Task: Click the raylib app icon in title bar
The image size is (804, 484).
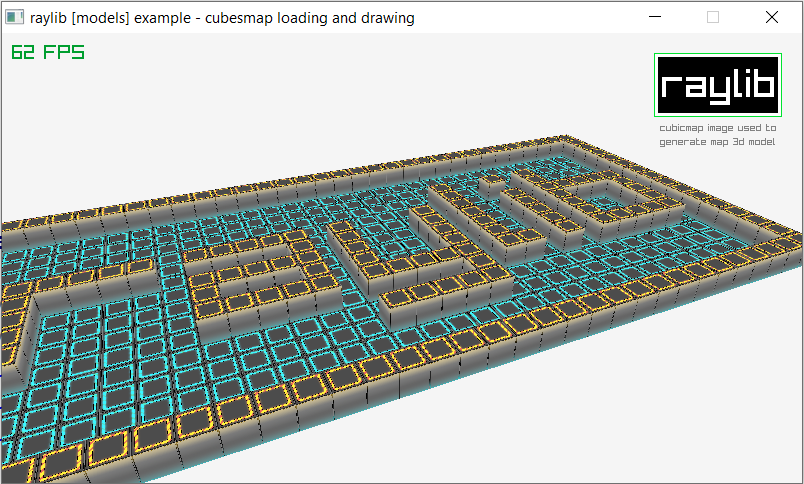Action: pos(15,17)
